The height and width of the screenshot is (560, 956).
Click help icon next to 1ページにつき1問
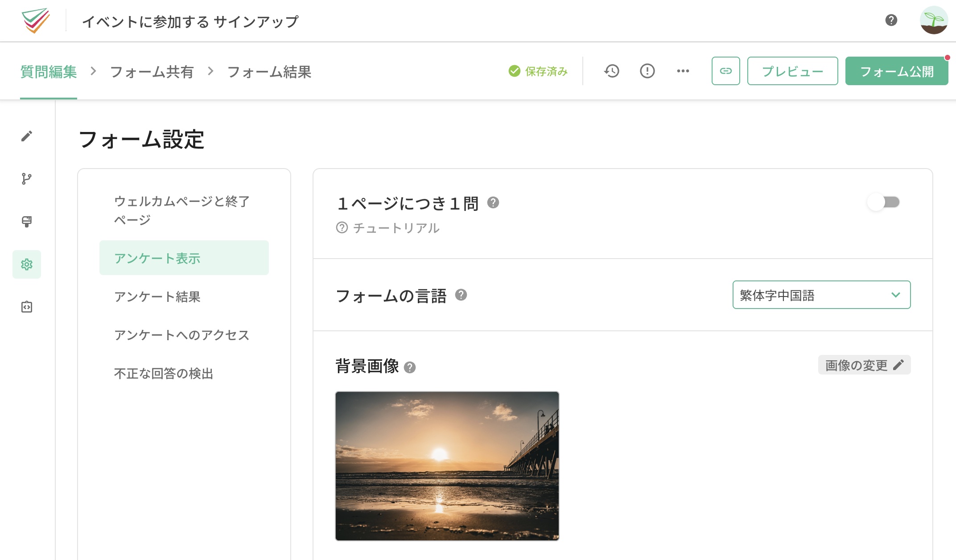pyautogui.click(x=493, y=203)
